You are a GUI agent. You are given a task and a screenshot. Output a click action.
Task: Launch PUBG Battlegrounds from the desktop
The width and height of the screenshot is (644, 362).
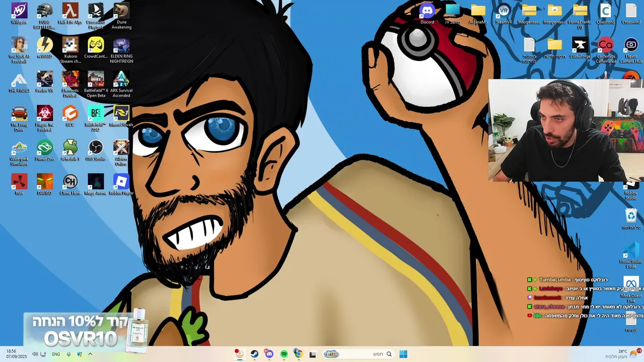(45, 16)
